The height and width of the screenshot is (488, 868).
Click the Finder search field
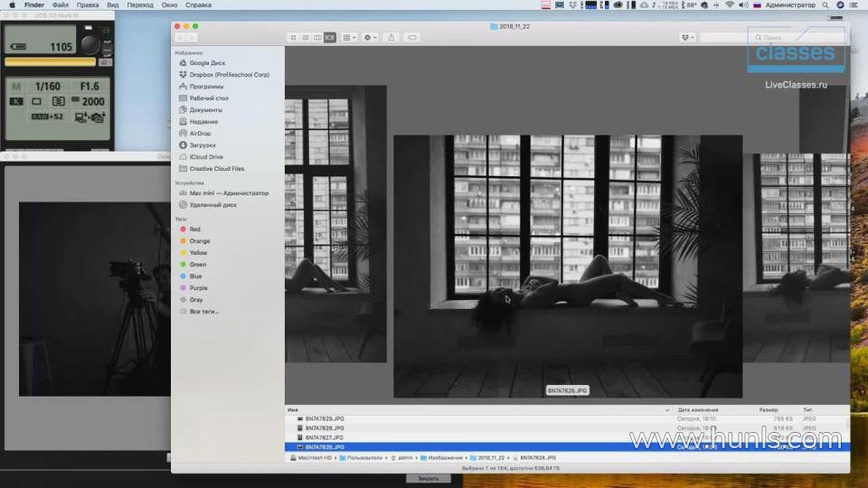click(x=772, y=38)
